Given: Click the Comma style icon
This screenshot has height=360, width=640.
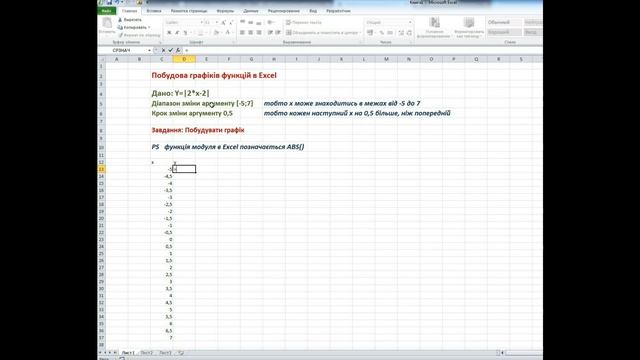Looking at the screenshot, I should pyautogui.click(x=390, y=33).
